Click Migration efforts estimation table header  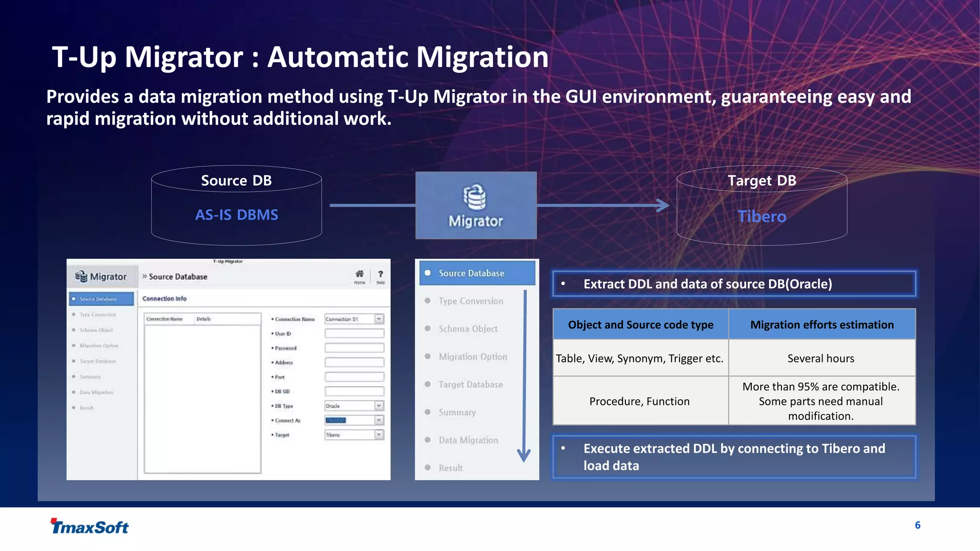822,324
